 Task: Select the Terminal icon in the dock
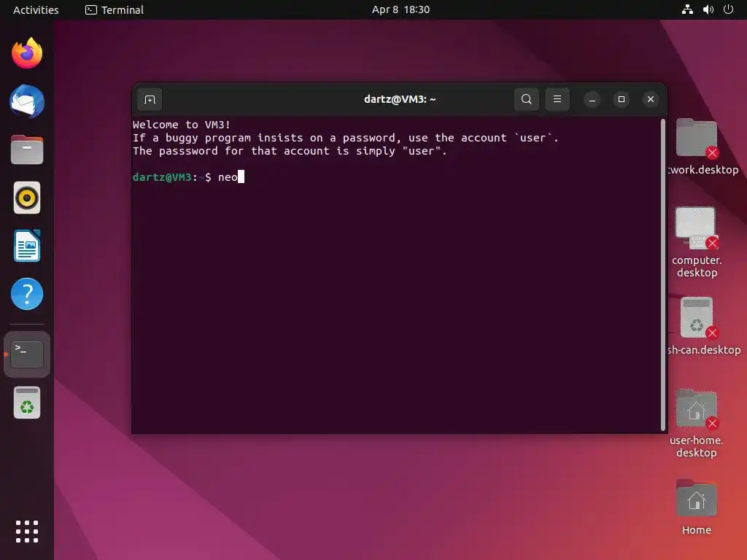coord(27,354)
